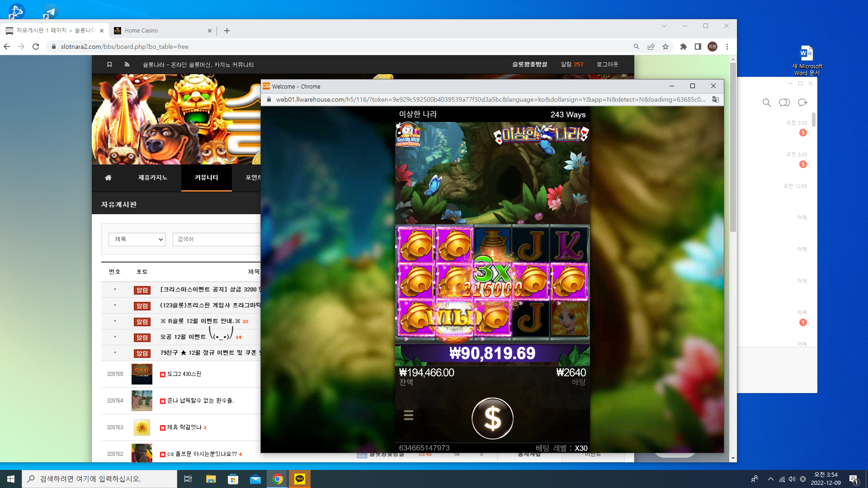
Task: Close the Home Casino tab
Action: tap(210, 31)
